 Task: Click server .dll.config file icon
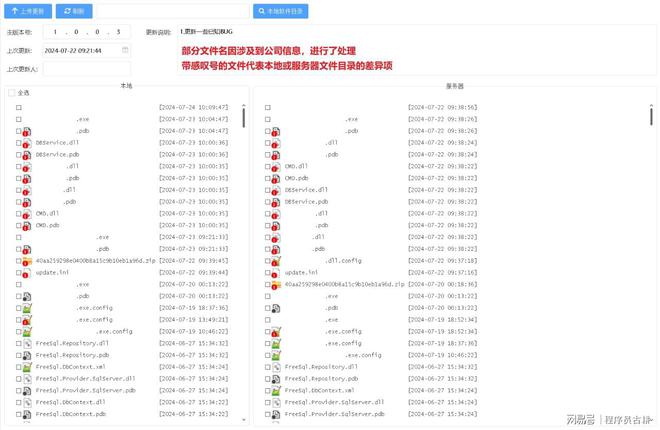(276, 261)
